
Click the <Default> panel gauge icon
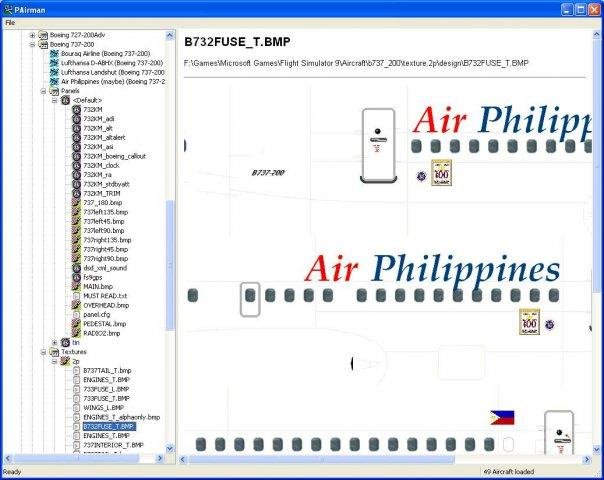point(65,100)
